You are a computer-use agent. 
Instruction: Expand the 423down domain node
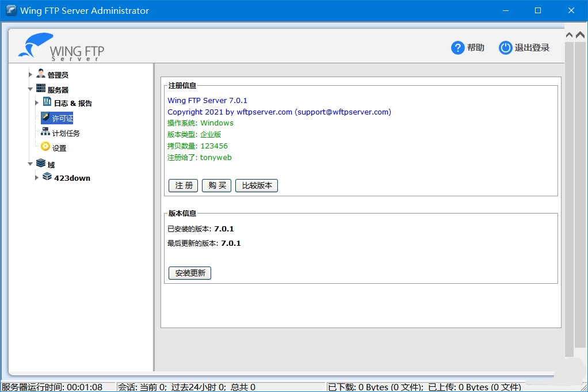pos(36,178)
